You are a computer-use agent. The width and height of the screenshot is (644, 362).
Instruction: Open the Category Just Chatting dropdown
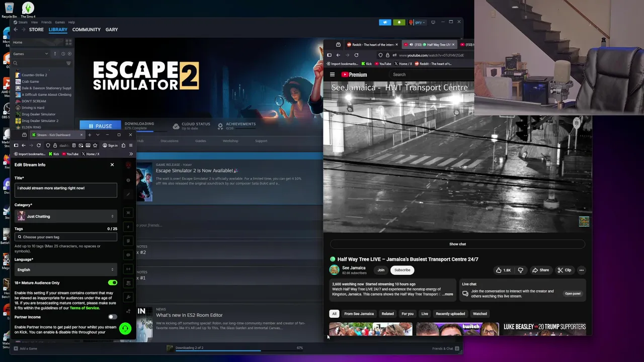[66, 216]
